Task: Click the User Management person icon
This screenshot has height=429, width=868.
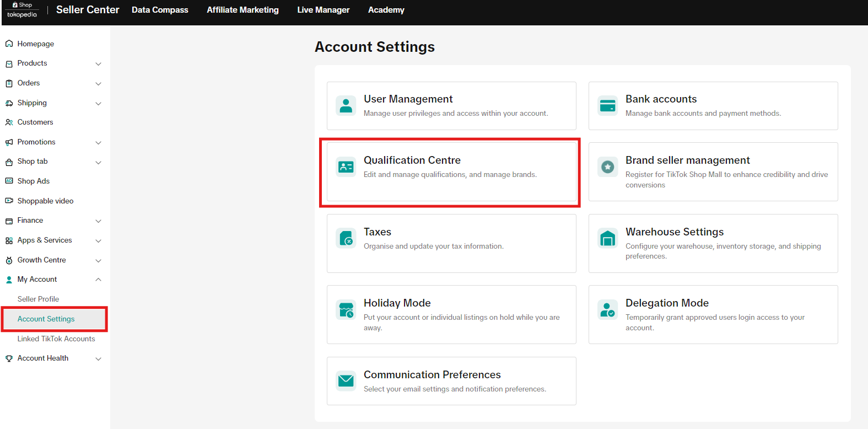Action: click(x=346, y=105)
